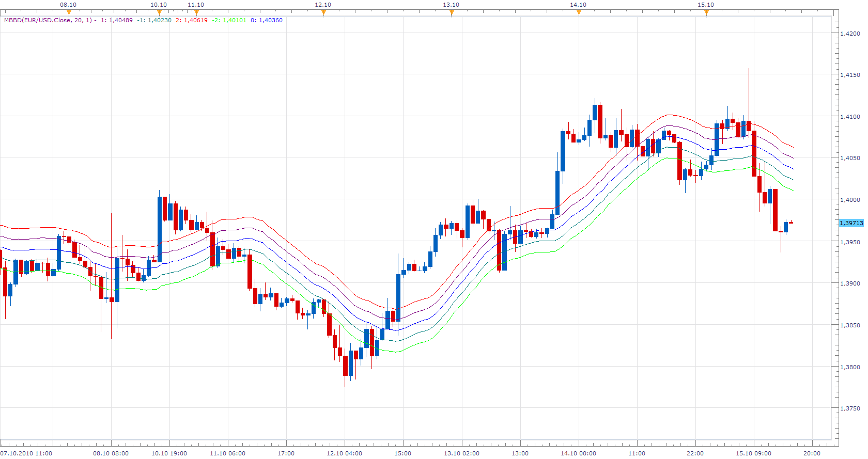The height and width of the screenshot is (459, 868).
Task: Click the '15.10 09:00' time axis label
Action: pyautogui.click(x=754, y=453)
